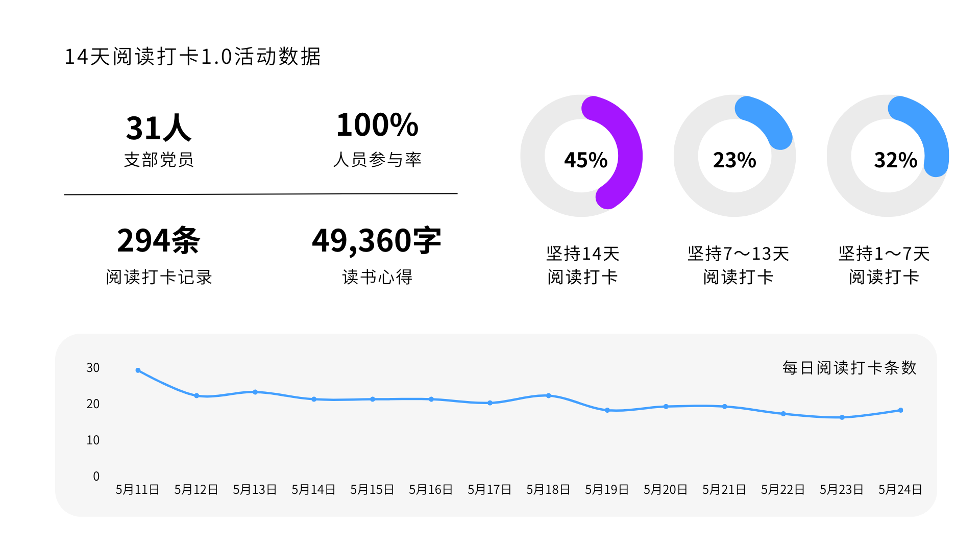The width and height of the screenshot is (980, 551).
Task: Select the 阅读打卡记录 caption
Action: (159, 277)
